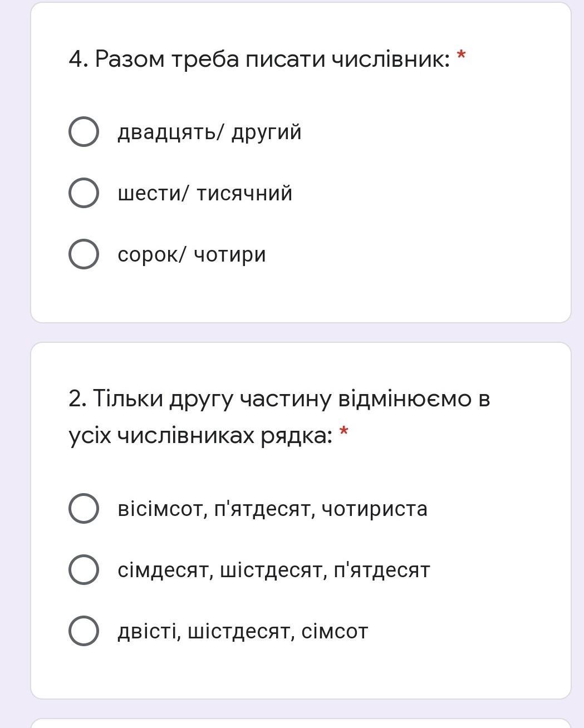Click the "двісті, шістдесят, сімсот" answer text
Viewport: 584px width, 728px height.
pyautogui.click(x=243, y=632)
